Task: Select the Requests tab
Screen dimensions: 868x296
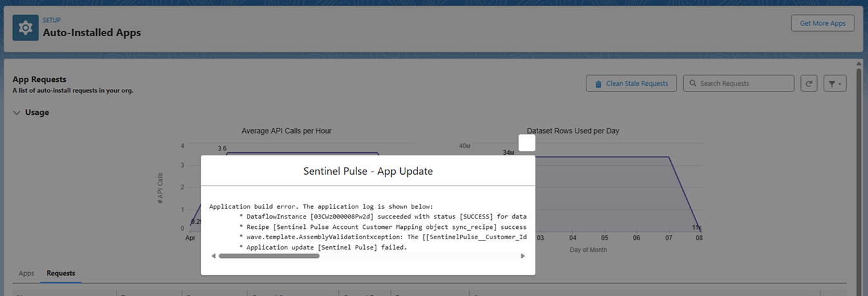Action: point(61,273)
